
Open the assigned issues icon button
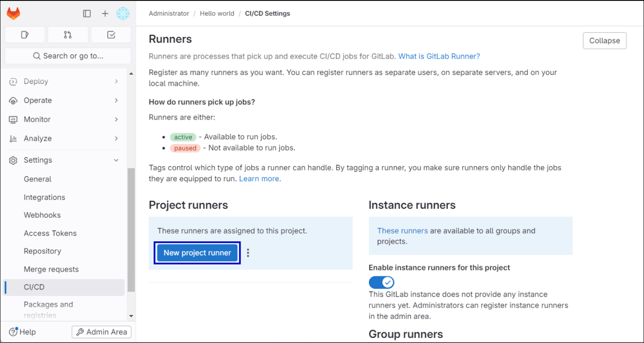point(25,34)
